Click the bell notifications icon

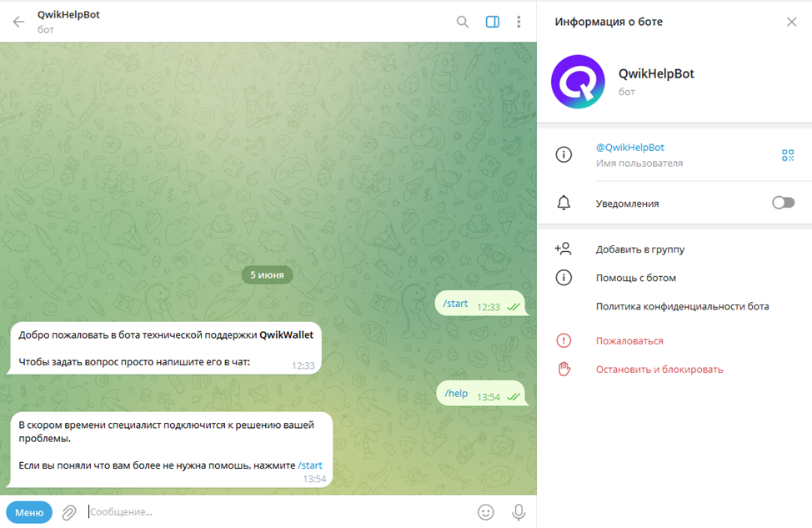tap(564, 203)
